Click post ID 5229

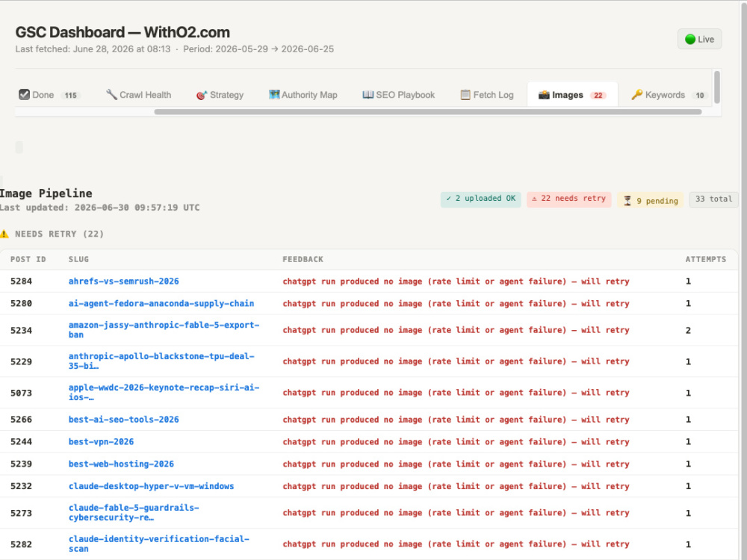pyautogui.click(x=21, y=361)
